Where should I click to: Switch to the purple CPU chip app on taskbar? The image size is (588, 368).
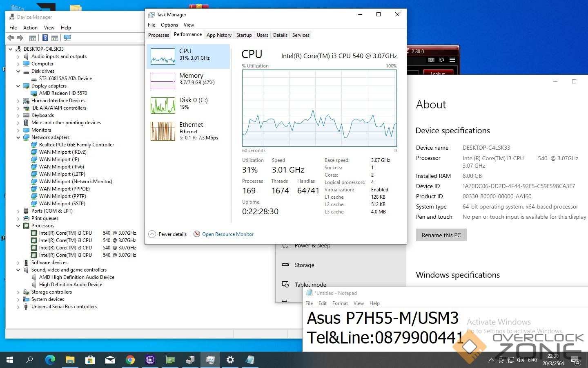click(x=150, y=360)
